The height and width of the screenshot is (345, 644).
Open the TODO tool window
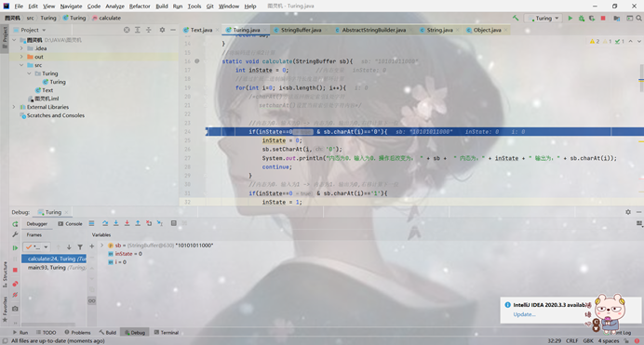(46, 332)
